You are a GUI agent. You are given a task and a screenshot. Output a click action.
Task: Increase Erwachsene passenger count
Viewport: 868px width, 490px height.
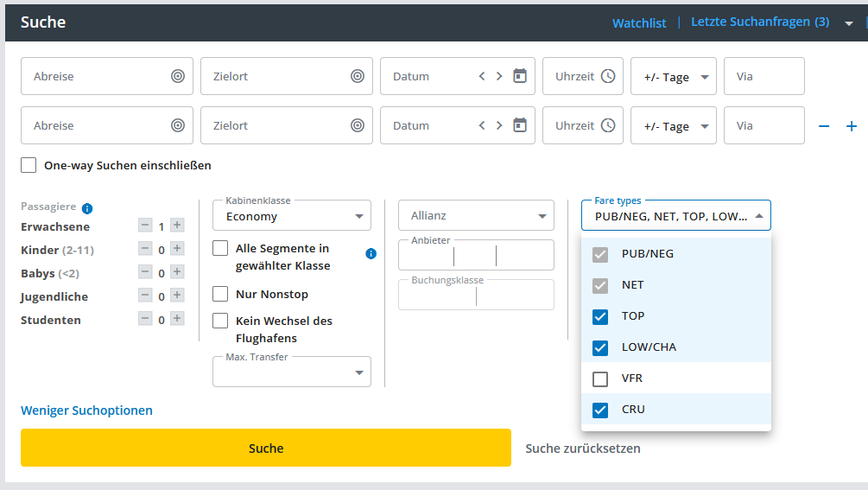point(177,225)
